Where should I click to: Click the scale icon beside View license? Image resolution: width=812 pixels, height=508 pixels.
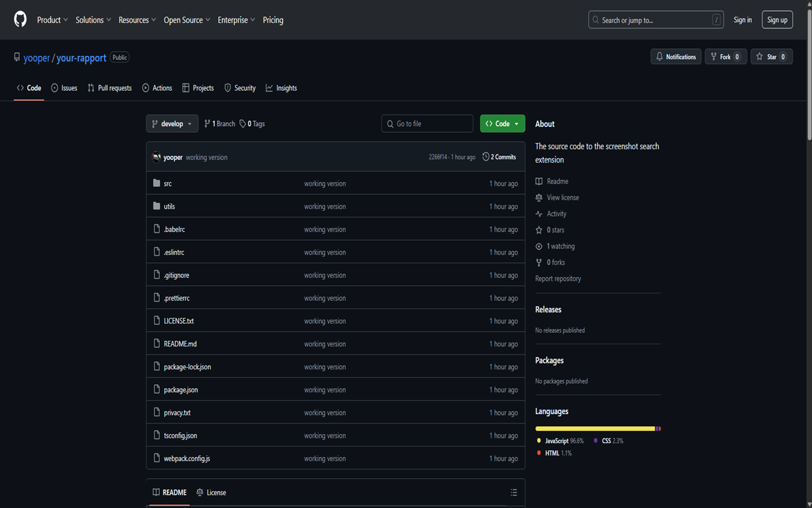click(539, 197)
